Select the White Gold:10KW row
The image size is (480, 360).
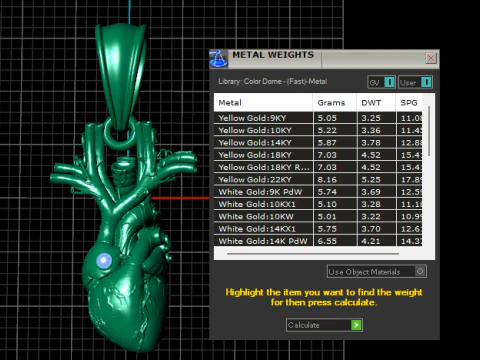tap(318, 217)
